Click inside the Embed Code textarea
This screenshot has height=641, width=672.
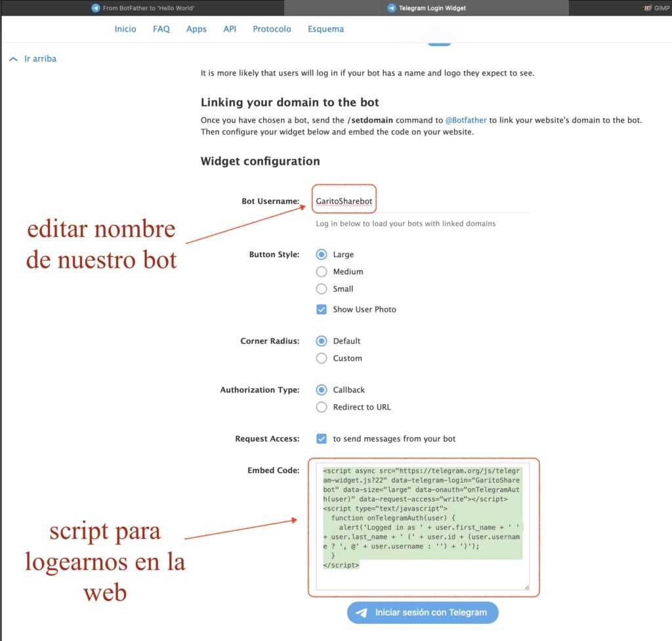tap(423, 527)
